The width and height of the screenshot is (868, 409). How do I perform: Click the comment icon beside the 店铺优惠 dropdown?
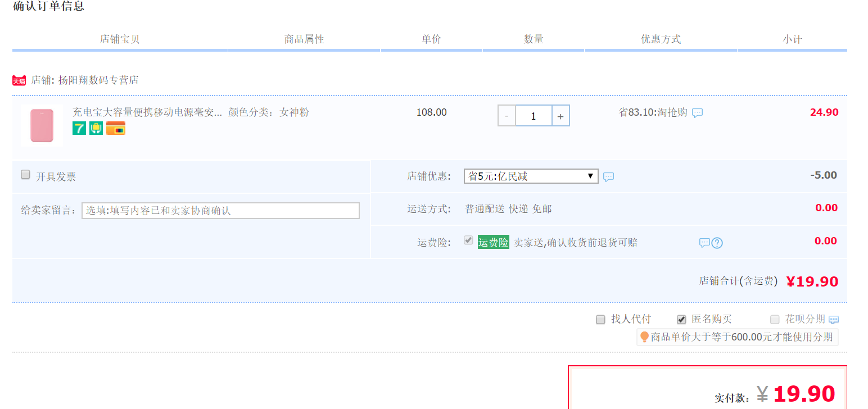(608, 177)
